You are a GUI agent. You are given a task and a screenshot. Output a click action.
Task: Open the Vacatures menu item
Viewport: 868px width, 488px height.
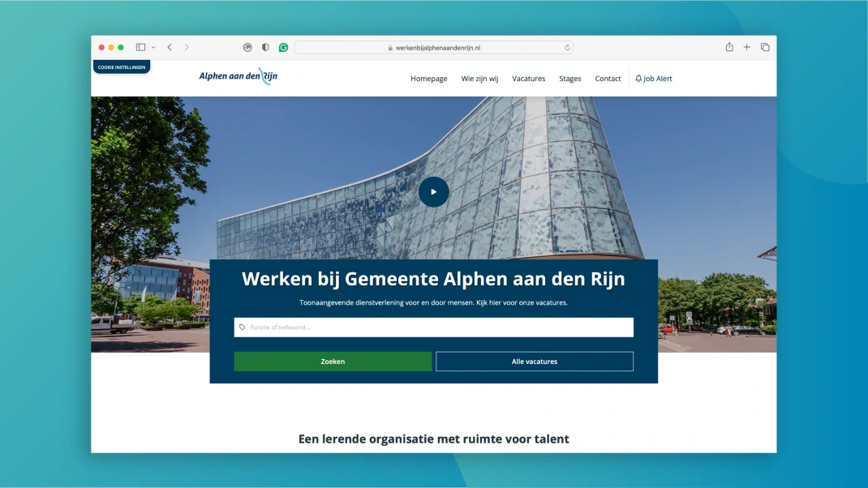coord(529,79)
